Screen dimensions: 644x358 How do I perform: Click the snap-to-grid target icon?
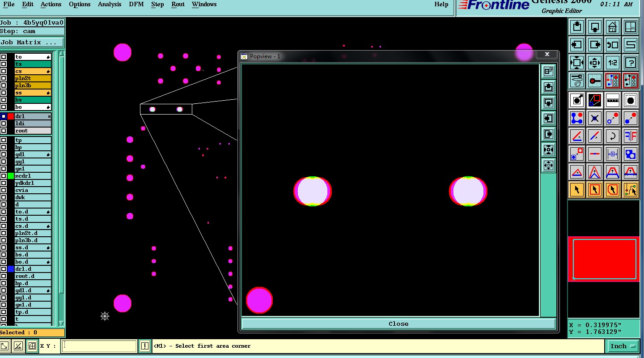point(595,81)
